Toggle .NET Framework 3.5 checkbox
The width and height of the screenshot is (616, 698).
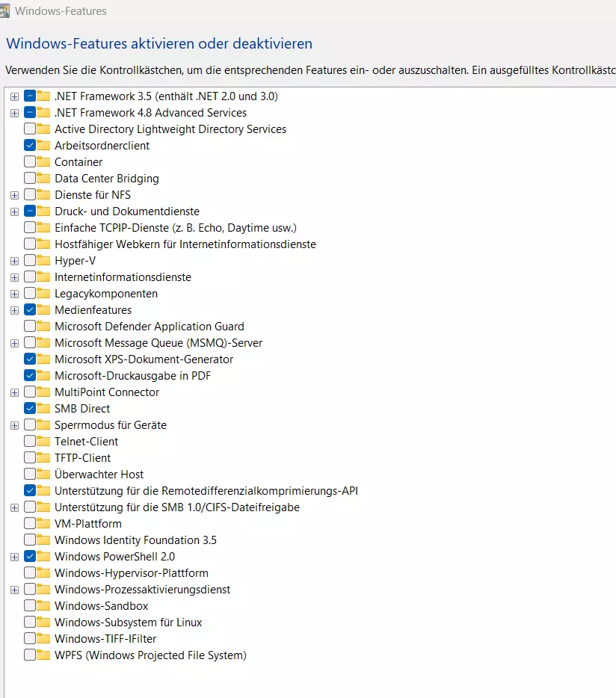point(30,96)
